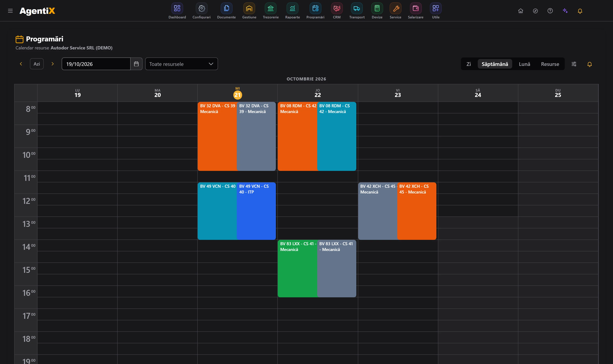This screenshot has width=613, height=364.
Task: Click the calendar reminders bell icon
Action: (589, 64)
